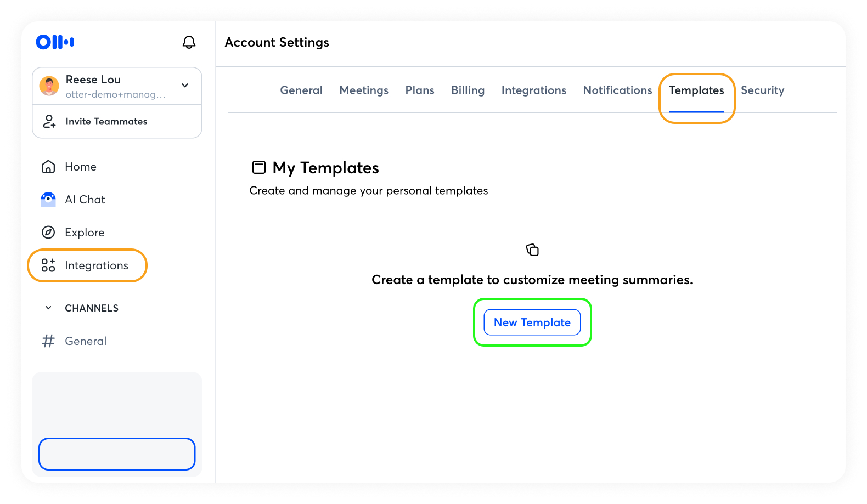This screenshot has width=867, height=504.
Task: Expand the account switcher chevron
Action: coord(185,86)
